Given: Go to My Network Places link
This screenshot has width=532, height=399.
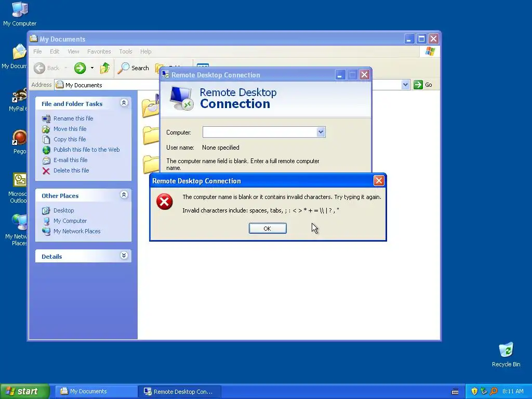Looking at the screenshot, I should coord(77,231).
